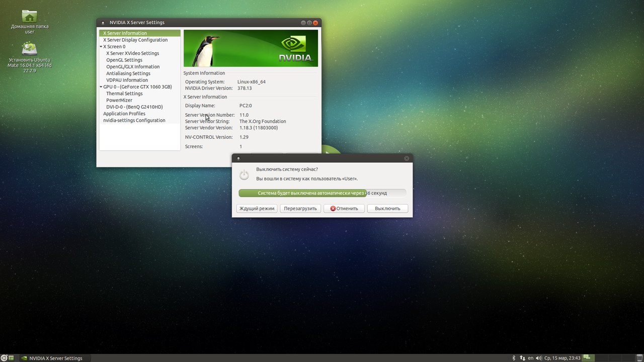Click the NVIDIA penguin banner image
The width and height of the screenshot is (644, 362).
[251, 48]
